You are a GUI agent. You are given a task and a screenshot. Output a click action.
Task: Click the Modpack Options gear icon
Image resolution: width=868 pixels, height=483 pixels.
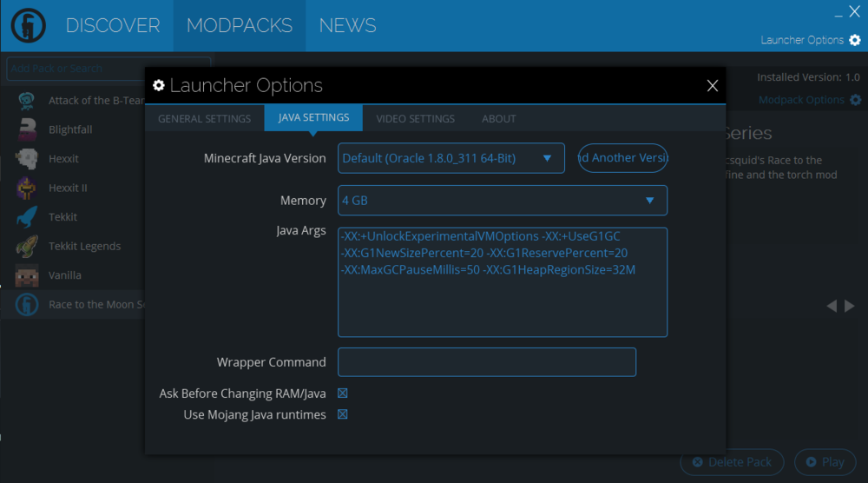(855, 100)
